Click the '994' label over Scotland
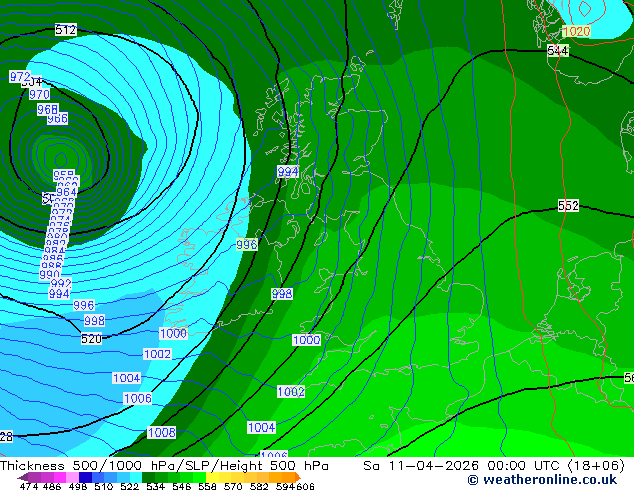This screenshot has width=634, height=490. 288,172
